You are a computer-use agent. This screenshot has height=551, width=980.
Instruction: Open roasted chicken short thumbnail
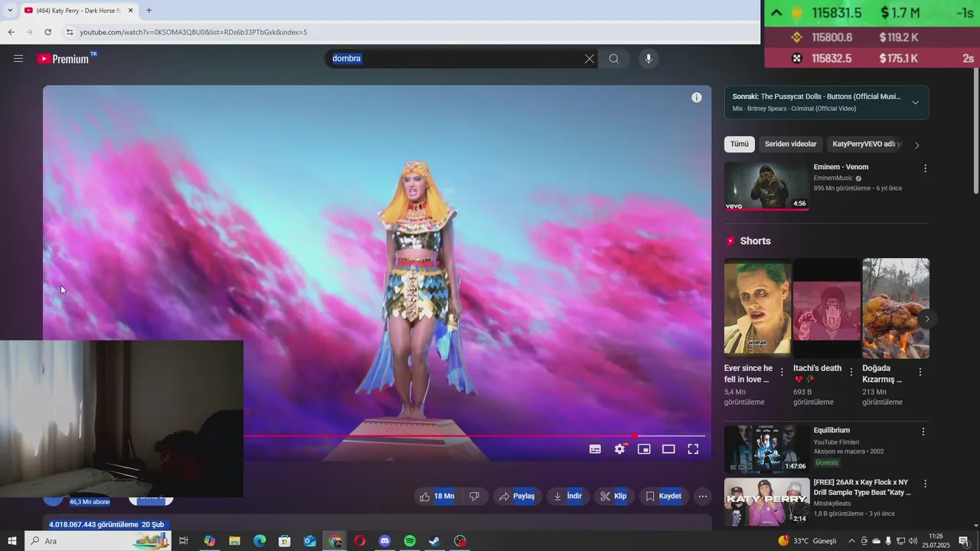click(896, 308)
